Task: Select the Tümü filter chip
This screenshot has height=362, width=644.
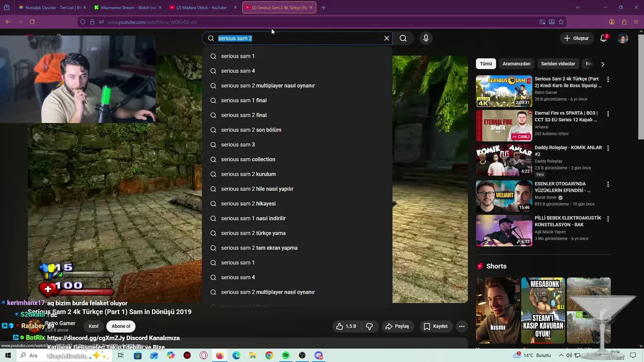Action: (486, 64)
